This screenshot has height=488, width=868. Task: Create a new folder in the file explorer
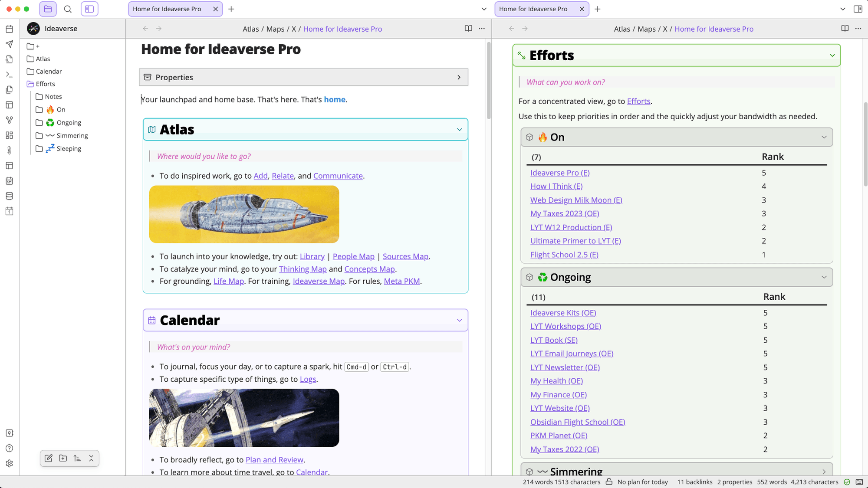pyautogui.click(x=62, y=458)
